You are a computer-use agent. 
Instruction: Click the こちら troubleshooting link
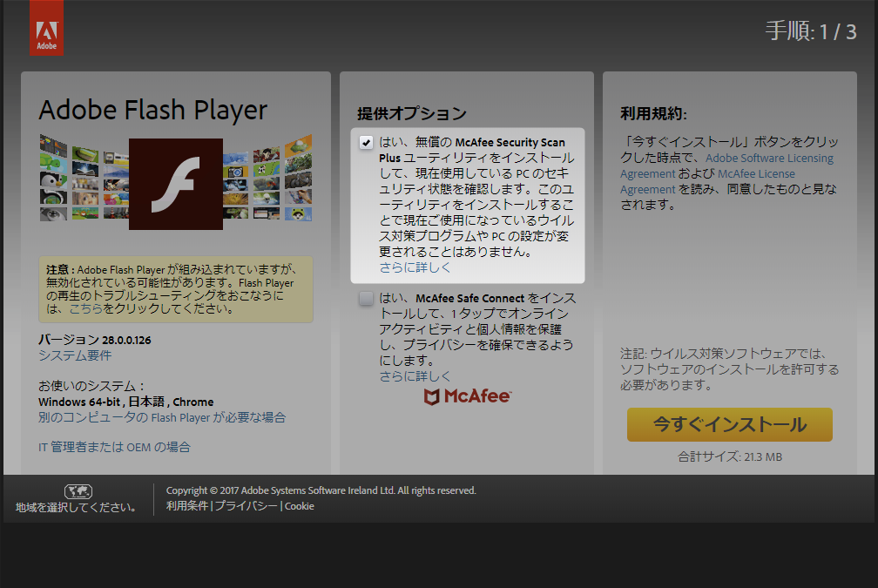(x=85, y=308)
